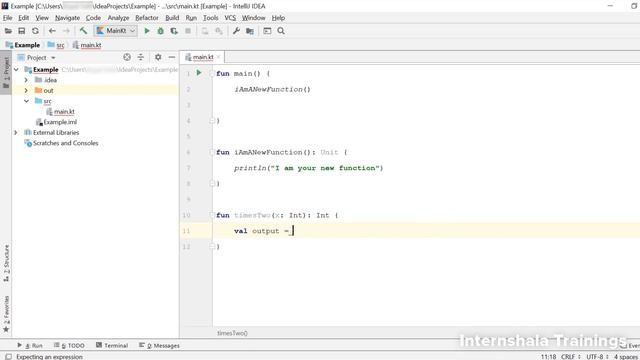The image size is (640, 360).
Task: Click the Run Anything window icon
Action: click(x=267, y=31)
